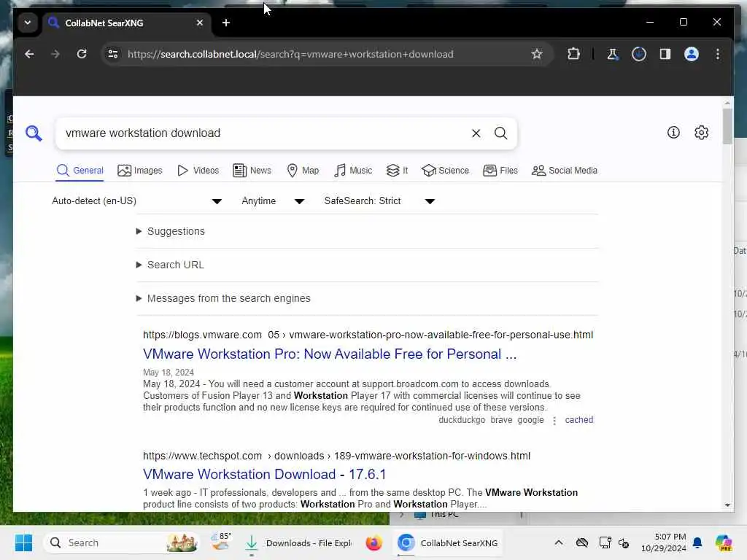Open a new browser tab with plus
Image resolution: width=747 pixels, height=560 pixels.
click(x=226, y=23)
